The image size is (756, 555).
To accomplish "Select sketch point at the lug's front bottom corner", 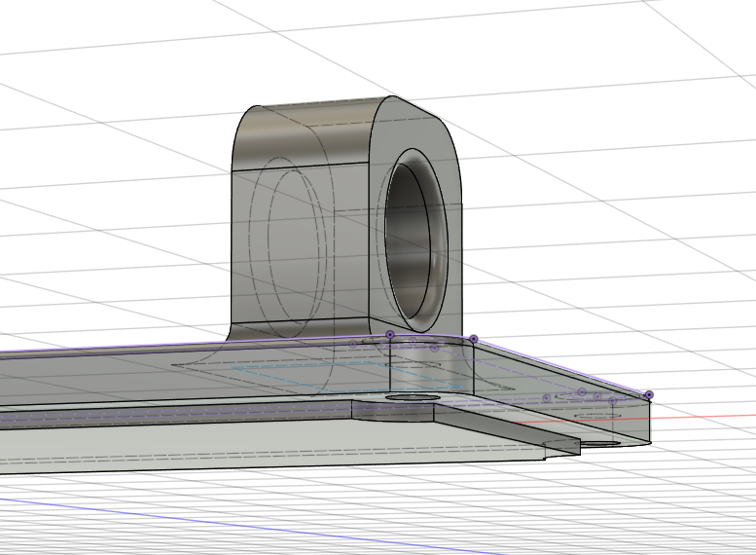I will (473, 339).
